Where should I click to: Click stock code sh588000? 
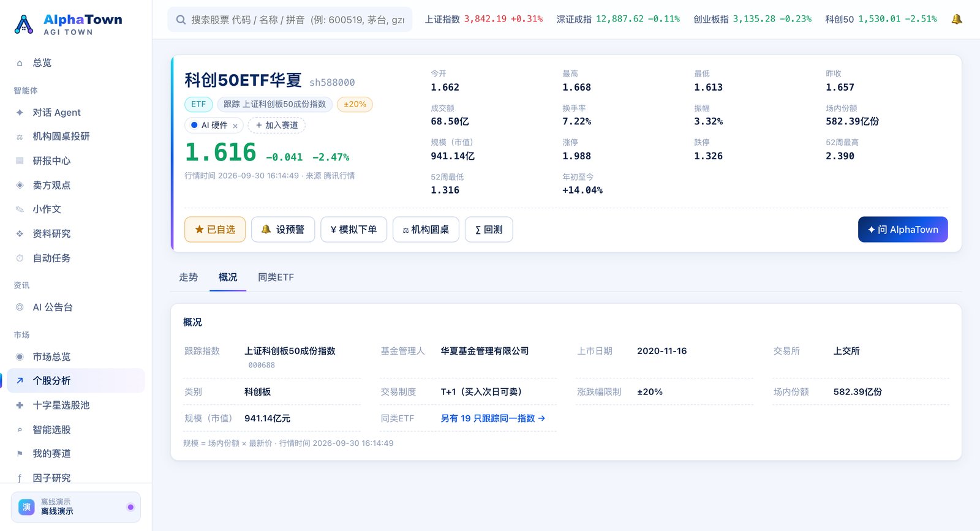coord(332,83)
